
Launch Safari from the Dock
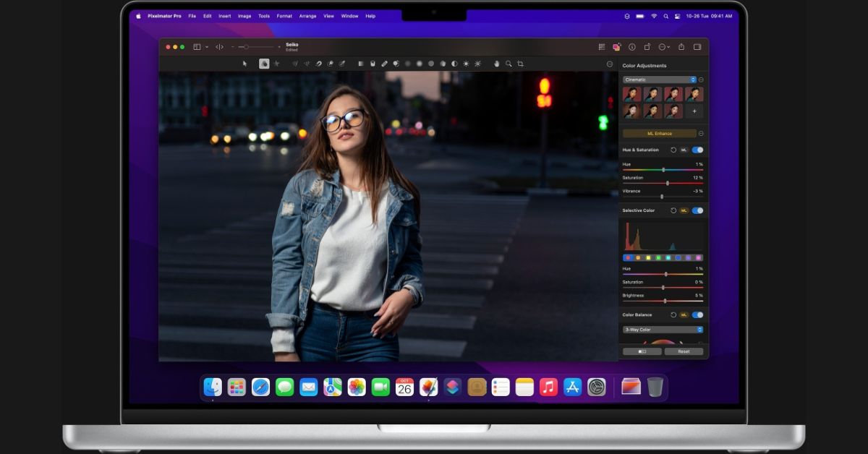pyautogui.click(x=260, y=387)
